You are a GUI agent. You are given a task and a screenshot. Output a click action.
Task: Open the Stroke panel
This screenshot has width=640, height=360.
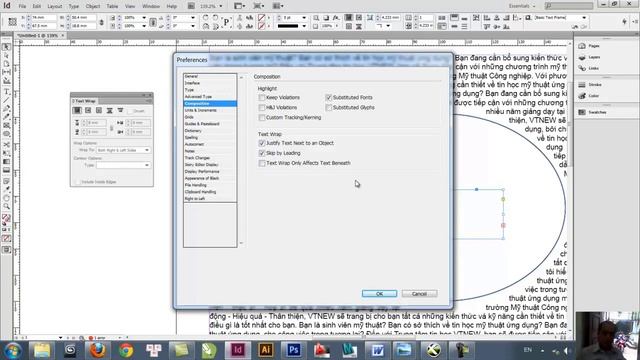[591, 84]
